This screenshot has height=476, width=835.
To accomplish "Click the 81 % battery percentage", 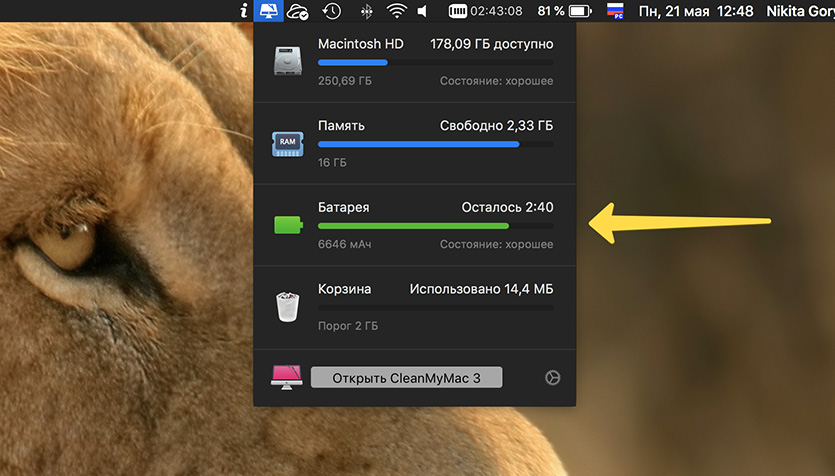I will [x=551, y=11].
